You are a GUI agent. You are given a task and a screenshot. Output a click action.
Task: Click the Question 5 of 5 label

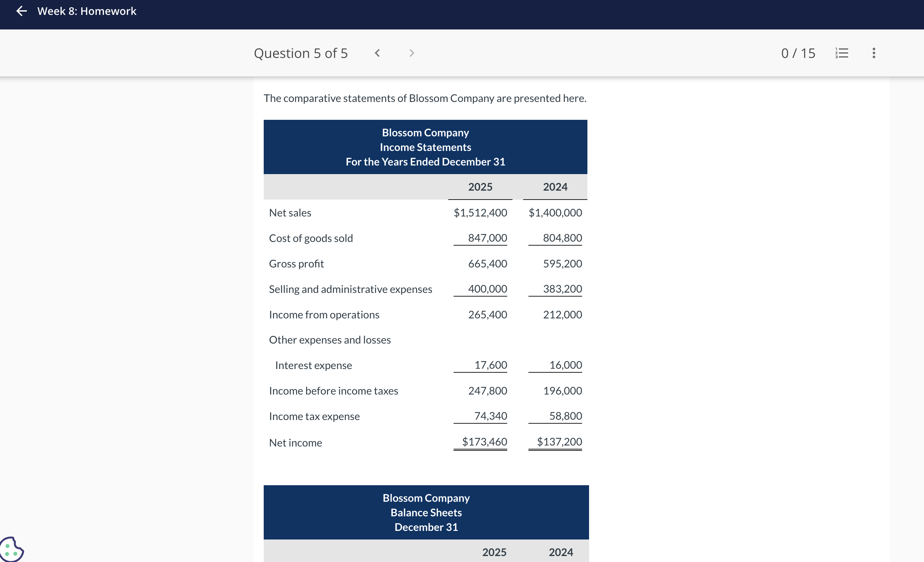pyautogui.click(x=300, y=53)
